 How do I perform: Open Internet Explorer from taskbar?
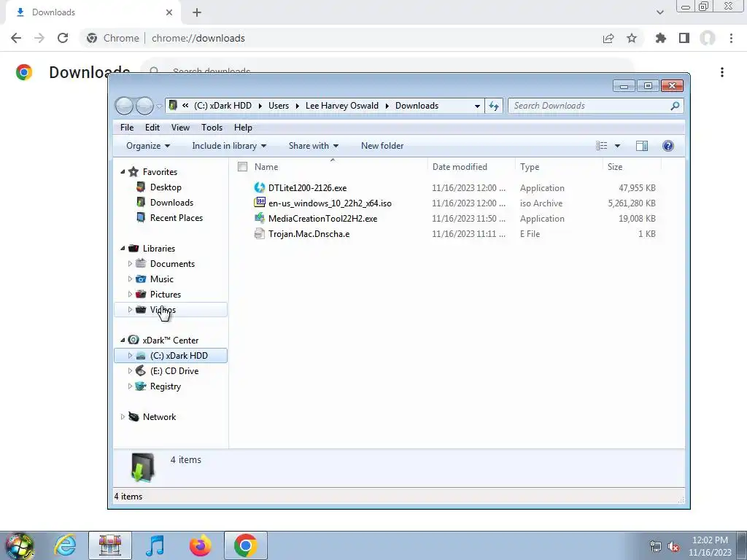(x=65, y=545)
